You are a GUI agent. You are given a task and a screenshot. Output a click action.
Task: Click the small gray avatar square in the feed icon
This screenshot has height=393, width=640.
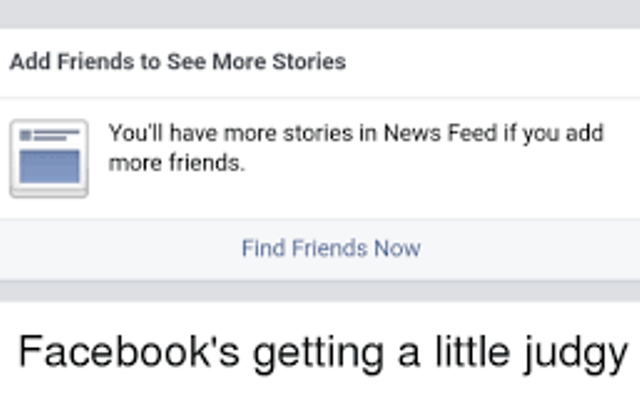tap(25, 135)
